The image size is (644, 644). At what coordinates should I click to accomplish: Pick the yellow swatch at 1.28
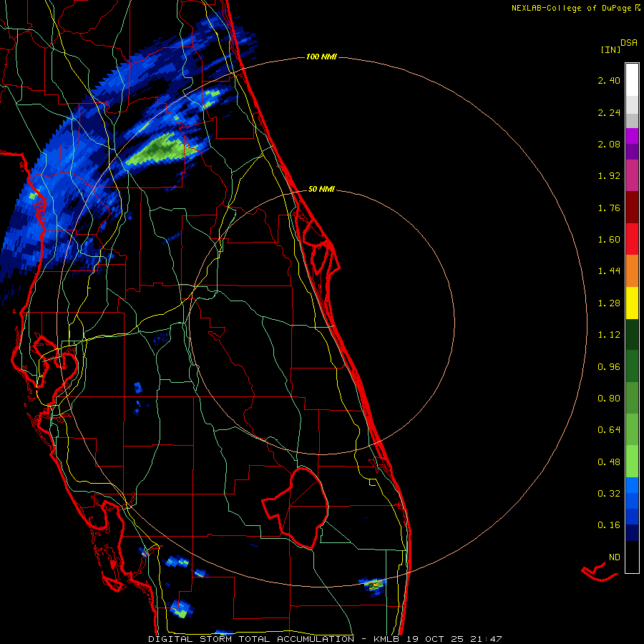click(632, 303)
